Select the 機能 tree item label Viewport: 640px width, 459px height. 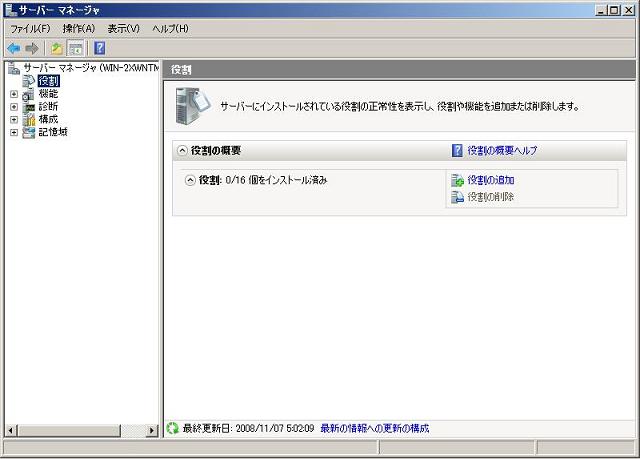48,94
